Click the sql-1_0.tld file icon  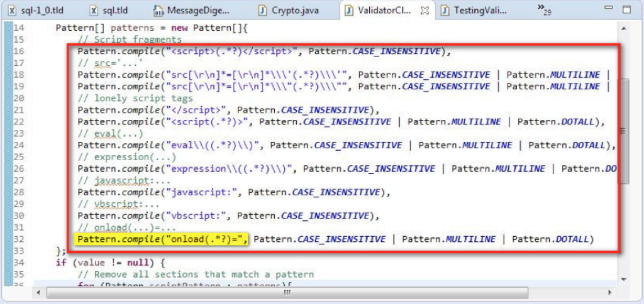tap(13, 10)
